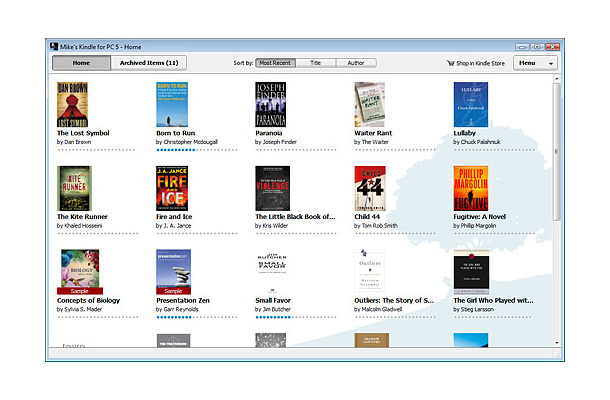Click 'Presentation Zen' title text

tap(183, 300)
